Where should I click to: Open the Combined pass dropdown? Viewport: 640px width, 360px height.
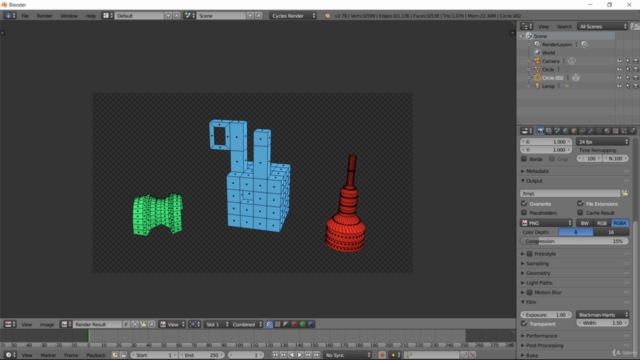point(247,324)
